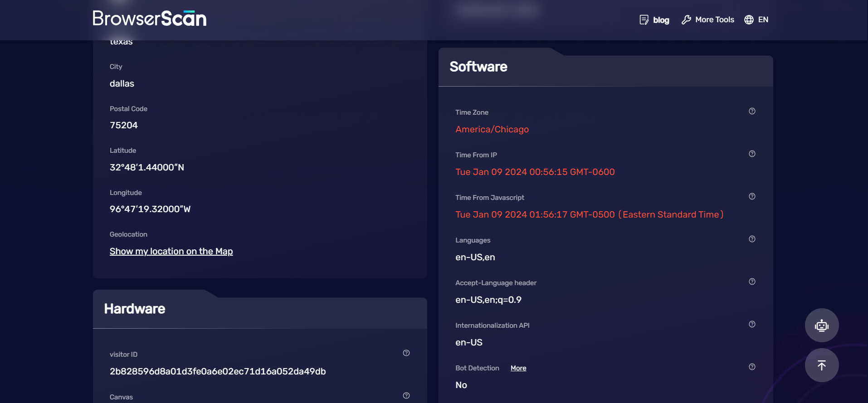Open the help tooltip for Time From IP
The image size is (868, 403).
coord(752,154)
